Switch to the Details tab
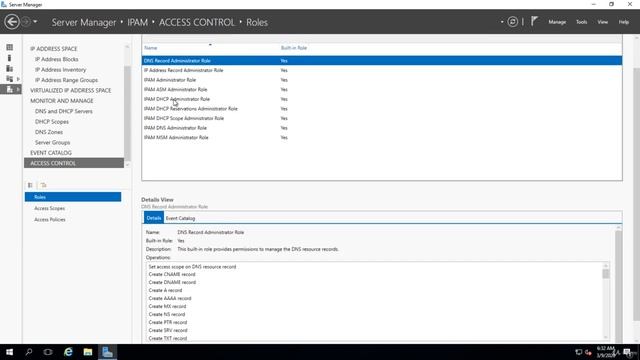 click(x=153, y=218)
